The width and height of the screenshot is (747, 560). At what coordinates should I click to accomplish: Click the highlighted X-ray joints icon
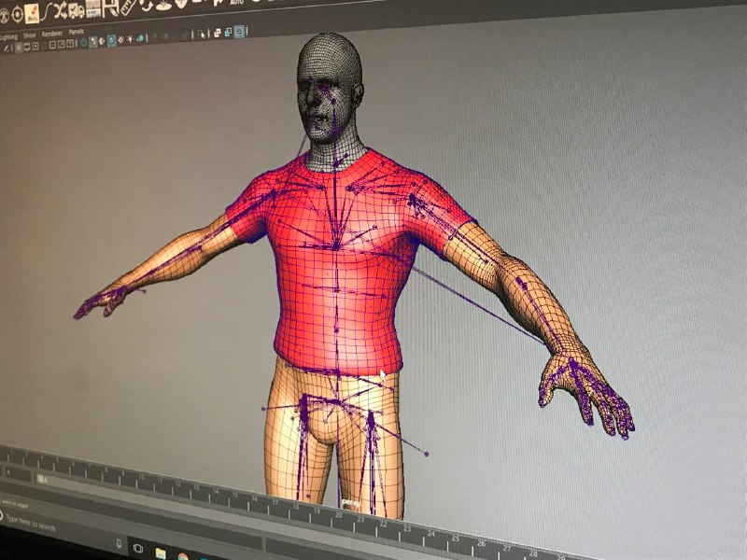pos(239,31)
